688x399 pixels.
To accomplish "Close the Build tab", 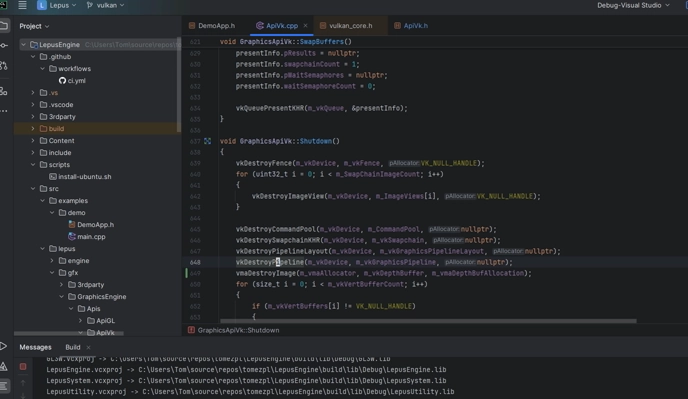I will [x=88, y=347].
